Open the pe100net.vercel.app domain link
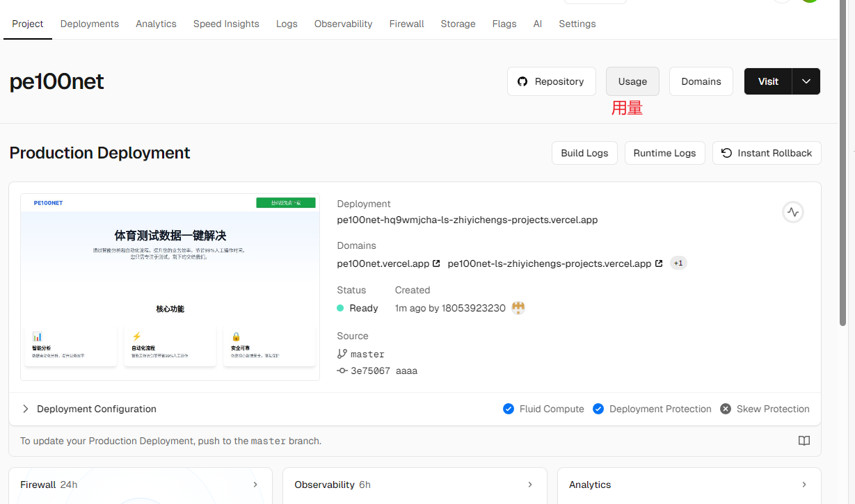 (383, 263)
